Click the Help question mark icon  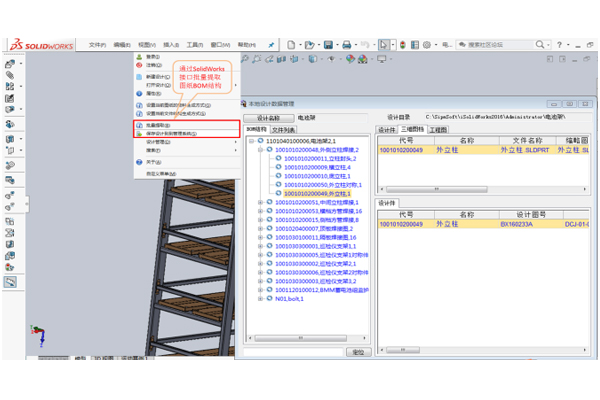click(559, 45)
